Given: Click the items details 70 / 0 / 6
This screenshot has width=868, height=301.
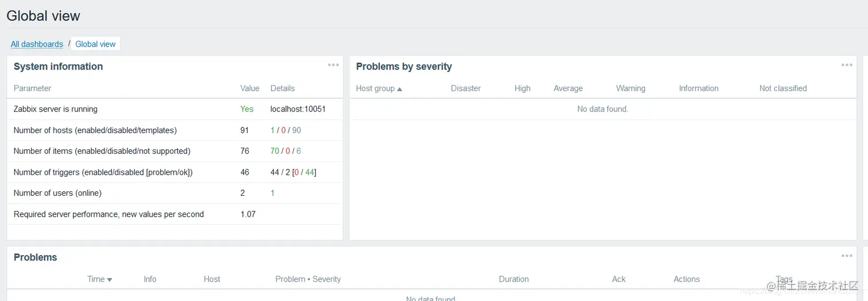Looking at the screenshot, I should (286, 151).
